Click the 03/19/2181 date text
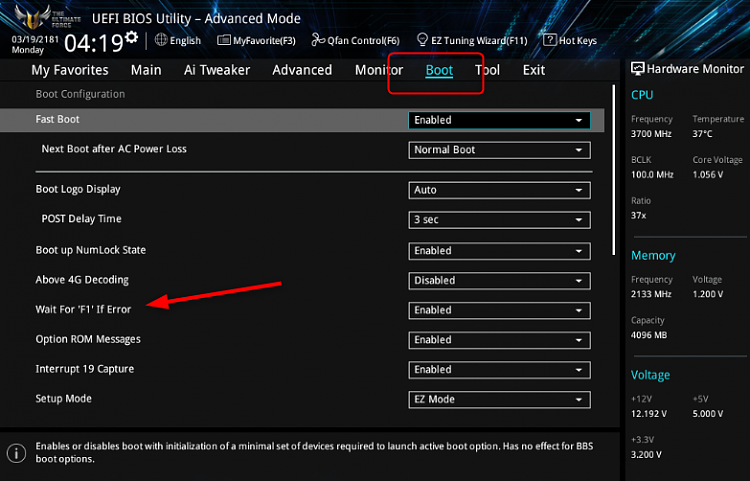The height and width of the screenshot is (481, 750). pos(35,39)
